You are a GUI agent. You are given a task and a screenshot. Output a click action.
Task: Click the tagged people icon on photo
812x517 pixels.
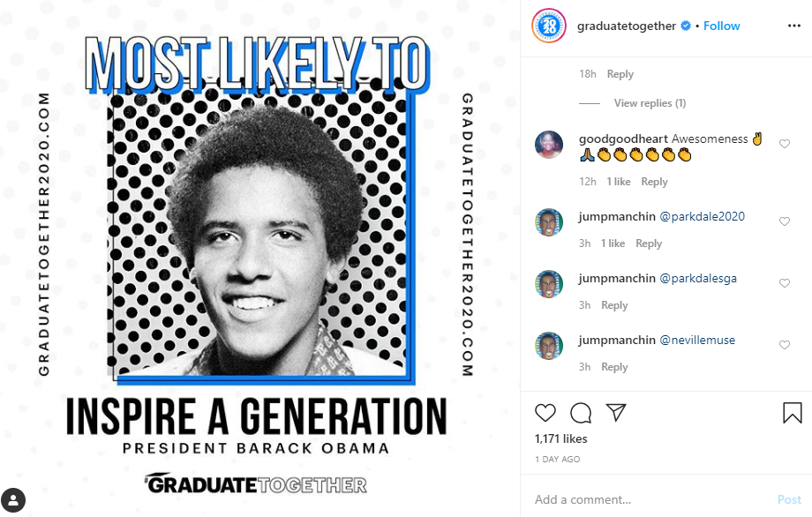click(x=17, y=498)
